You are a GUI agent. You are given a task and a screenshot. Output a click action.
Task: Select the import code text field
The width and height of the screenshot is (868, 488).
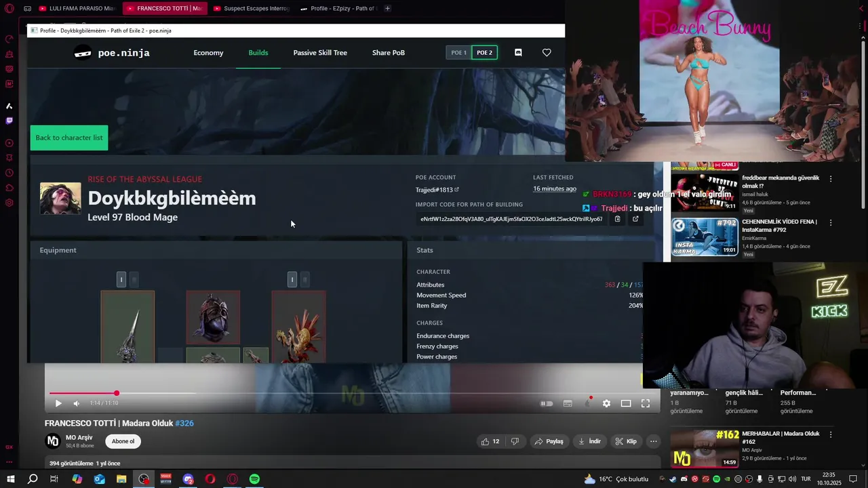[x=511, y=219]
